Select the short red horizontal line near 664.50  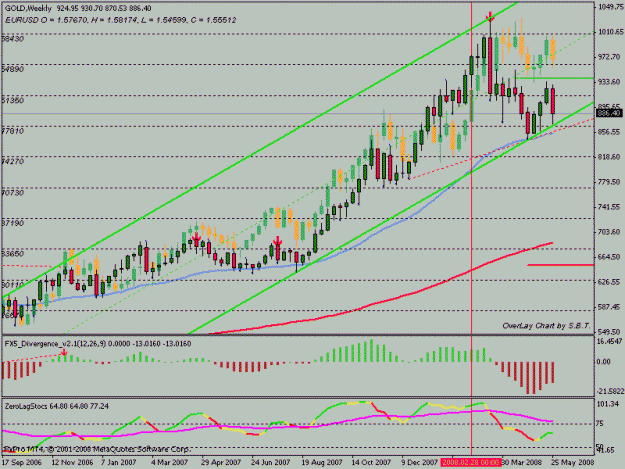[x=561, y=265]
